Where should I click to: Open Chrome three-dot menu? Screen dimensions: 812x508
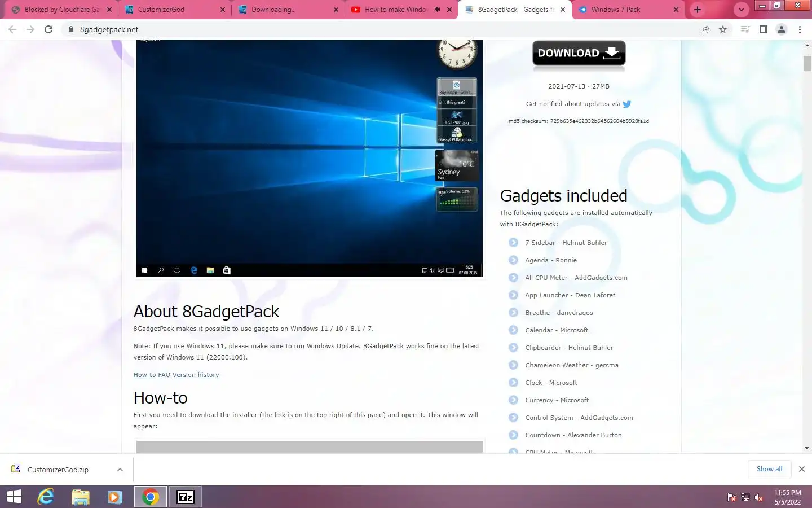[x=800, y=29]
